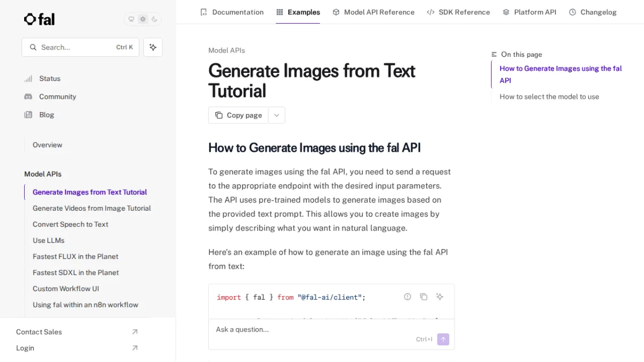The height and width of the screenshot is (362, 644).
Task: Click the On this page heading icon
Action: 494,55
